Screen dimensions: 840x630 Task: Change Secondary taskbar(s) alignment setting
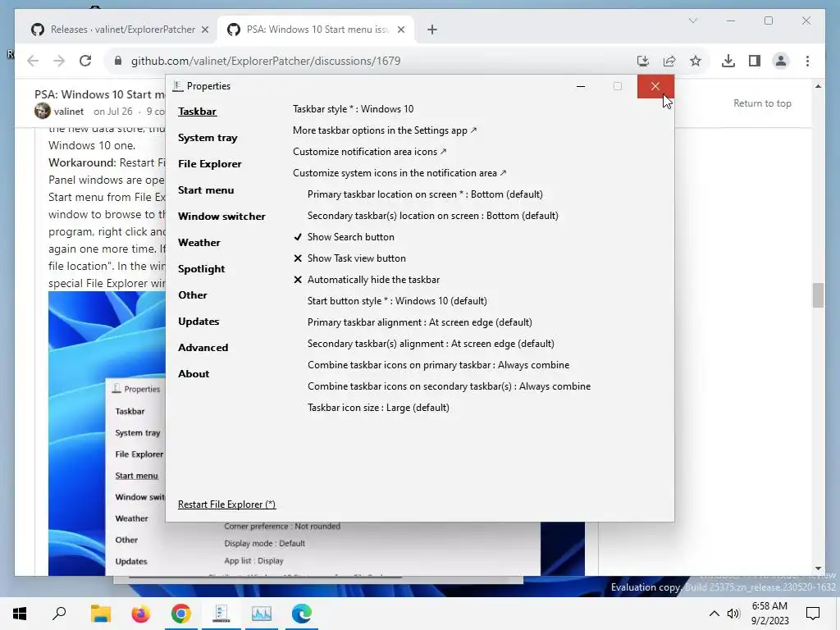[x=431, y=344]
